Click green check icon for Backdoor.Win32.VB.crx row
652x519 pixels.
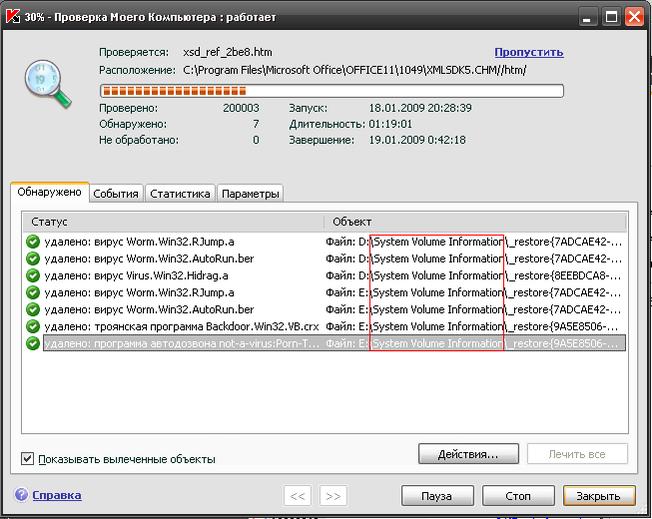32,327
